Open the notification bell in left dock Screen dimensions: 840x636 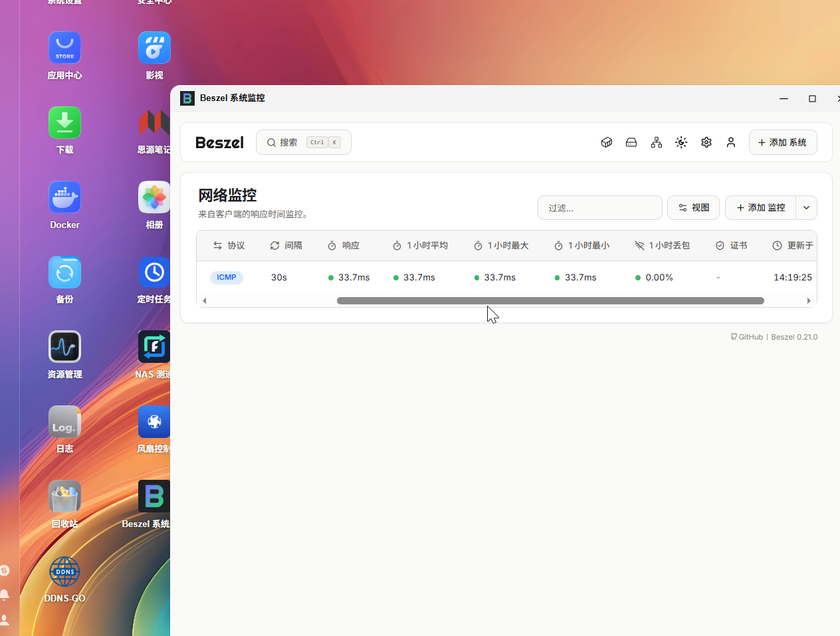[5, 595]
